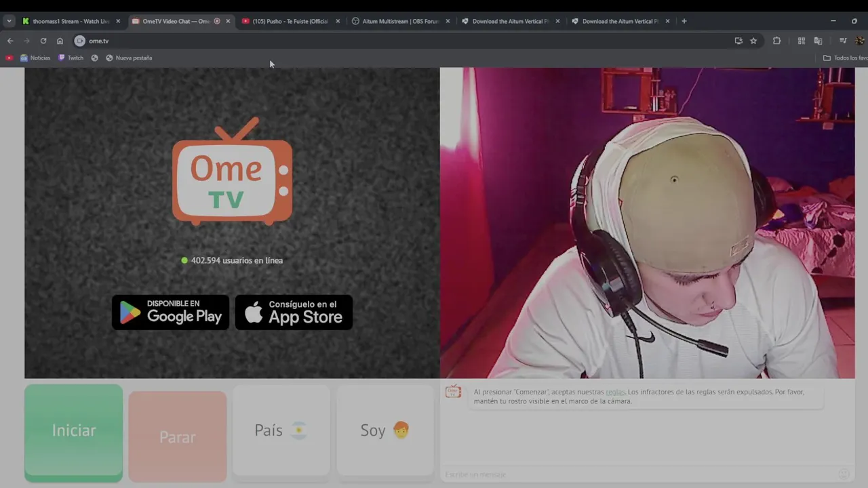The width and height of the screenshot is (868, 488).
Task: Close the Aitum Multistream tab
Action: click(448, 21)
